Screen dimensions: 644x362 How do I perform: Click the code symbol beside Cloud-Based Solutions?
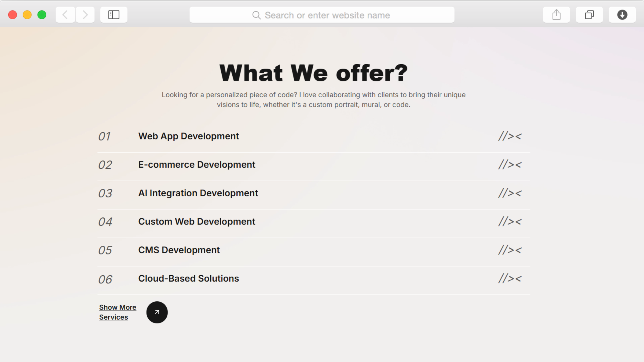[510, 279]
